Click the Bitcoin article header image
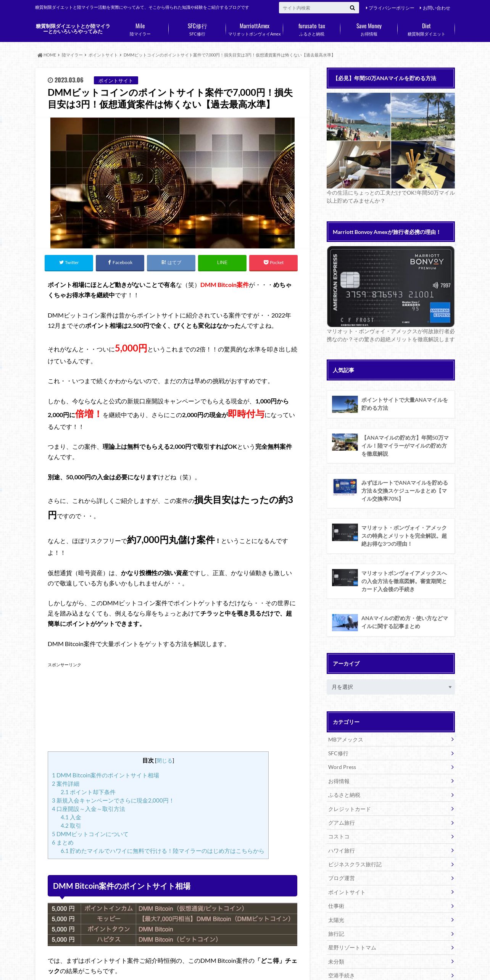Screen dimensions: 490x980 click(x=172, y=183)
